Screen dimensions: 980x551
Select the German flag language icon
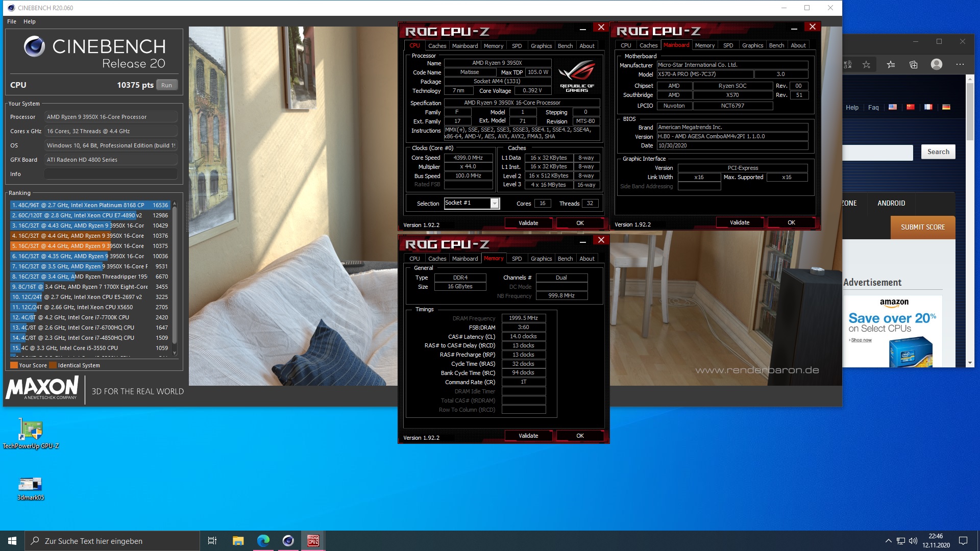946,107
